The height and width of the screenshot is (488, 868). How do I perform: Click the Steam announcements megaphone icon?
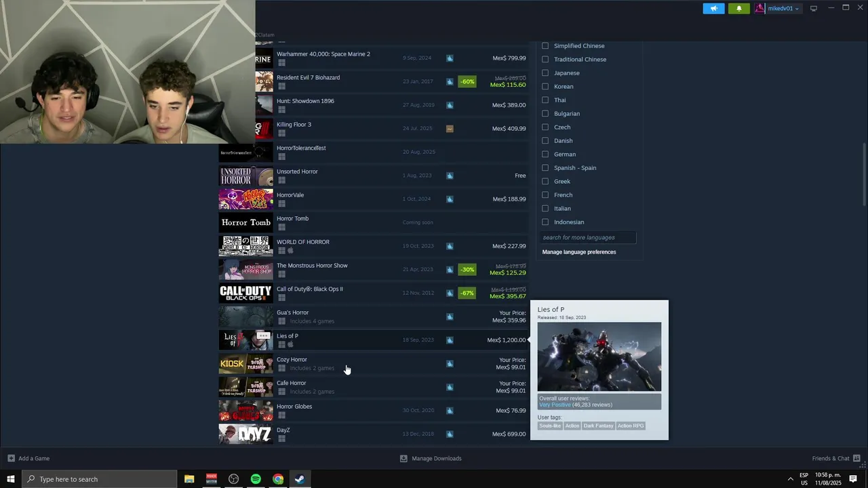(x=713, y=8)
